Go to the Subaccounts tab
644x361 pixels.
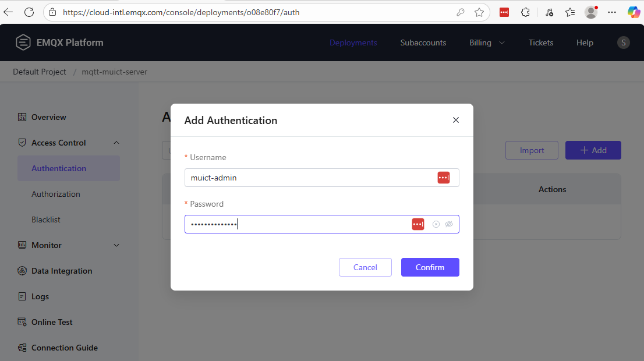click(x=423, y=43)
